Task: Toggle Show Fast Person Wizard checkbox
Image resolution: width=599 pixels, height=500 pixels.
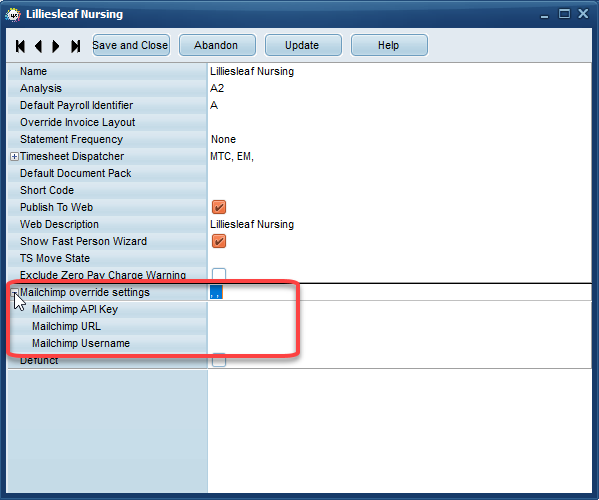Action: pyautogui.click(x=219, y=241)
